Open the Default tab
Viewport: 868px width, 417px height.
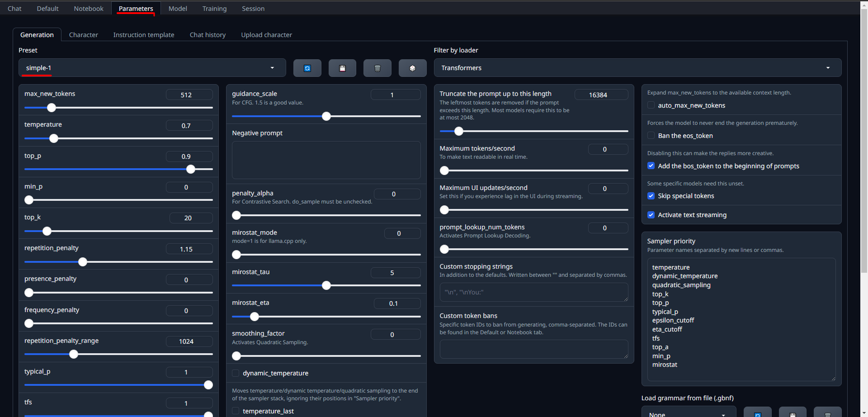47,9
